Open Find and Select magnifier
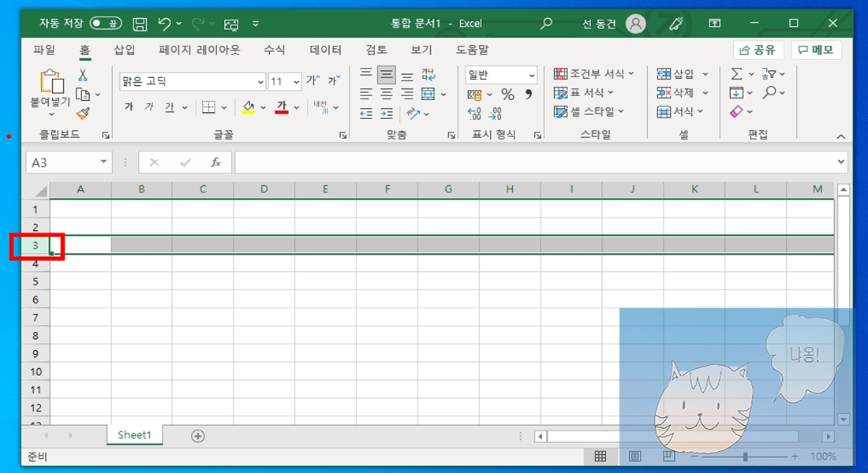 [769, 92]
